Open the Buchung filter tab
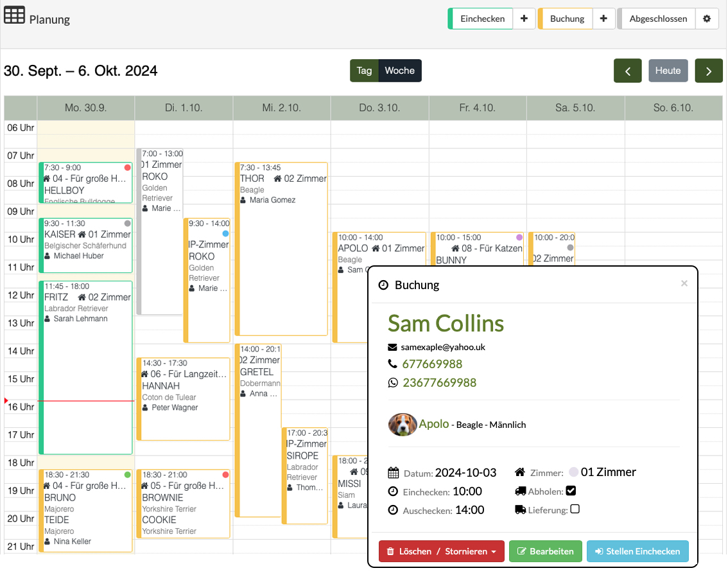Screen dimensions: 728x584 pyautogui.click(x=566, y=19)
